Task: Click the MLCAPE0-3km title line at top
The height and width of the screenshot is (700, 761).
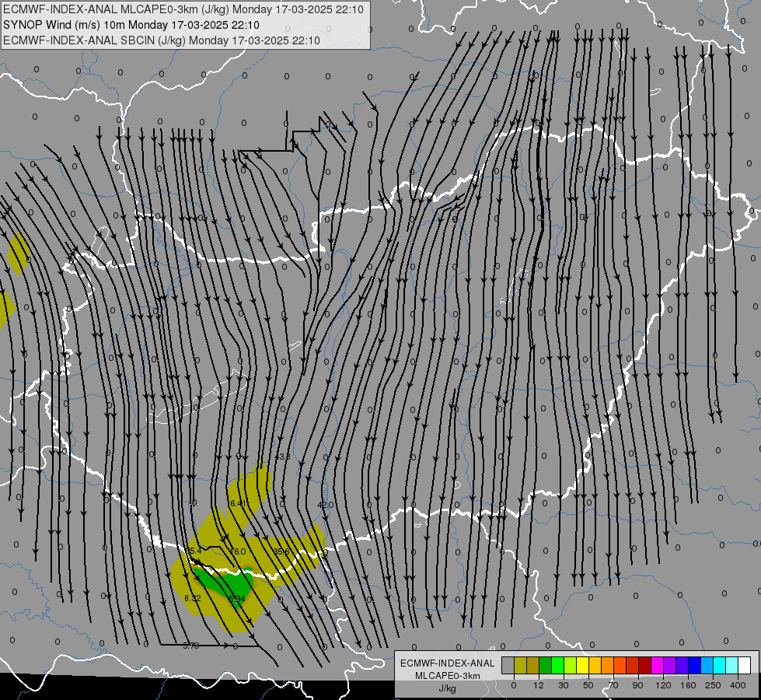Action: pos(183,9)
